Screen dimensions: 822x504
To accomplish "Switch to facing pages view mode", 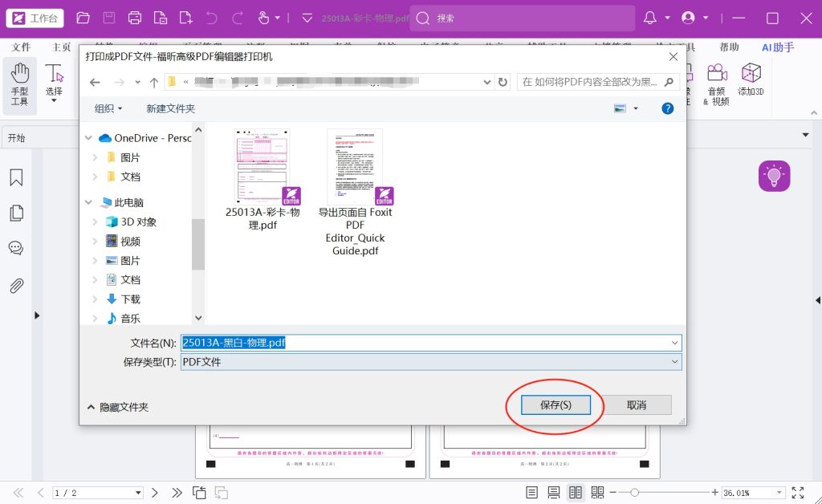I will click(576, 492).
